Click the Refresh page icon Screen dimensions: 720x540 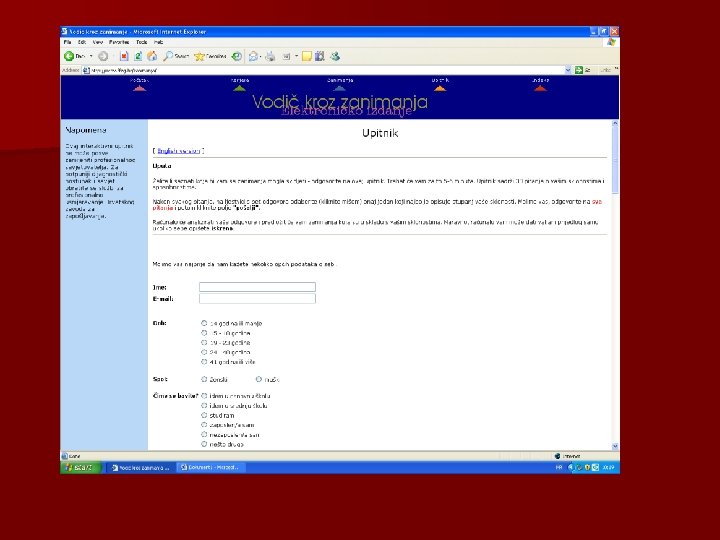pyautogui.click(x=138, y=56)
